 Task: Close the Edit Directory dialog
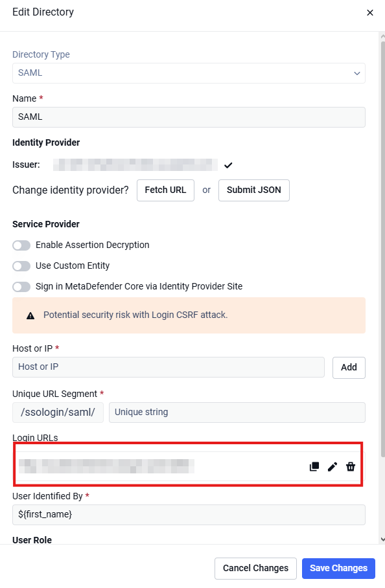click(x=370, y=13)
